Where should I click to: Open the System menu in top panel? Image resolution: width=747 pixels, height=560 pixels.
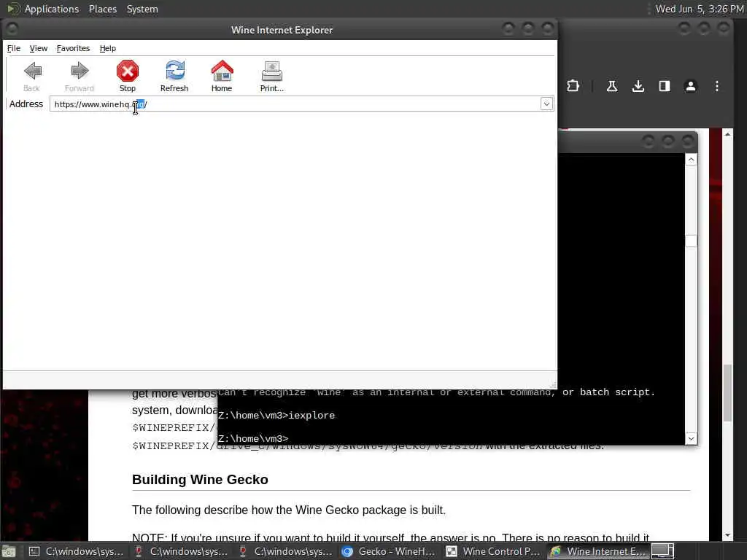tap(142, 9)
